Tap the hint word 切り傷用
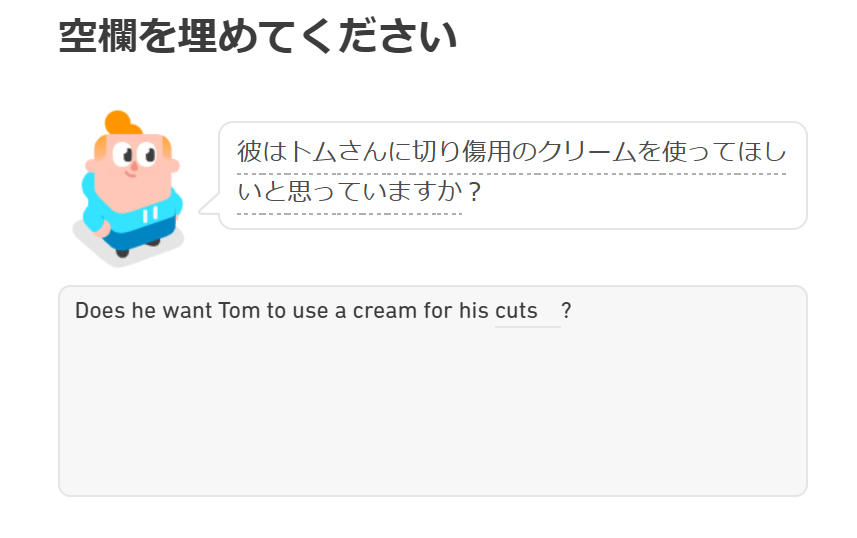Screen dimensions: 857x538 [x=463, y=153]
